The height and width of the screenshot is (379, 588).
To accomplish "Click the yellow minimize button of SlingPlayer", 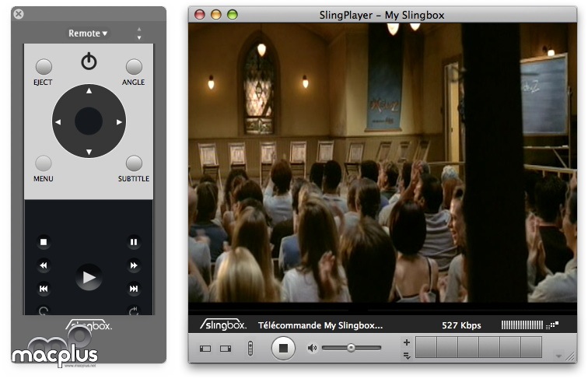I will tap(216, 15).
